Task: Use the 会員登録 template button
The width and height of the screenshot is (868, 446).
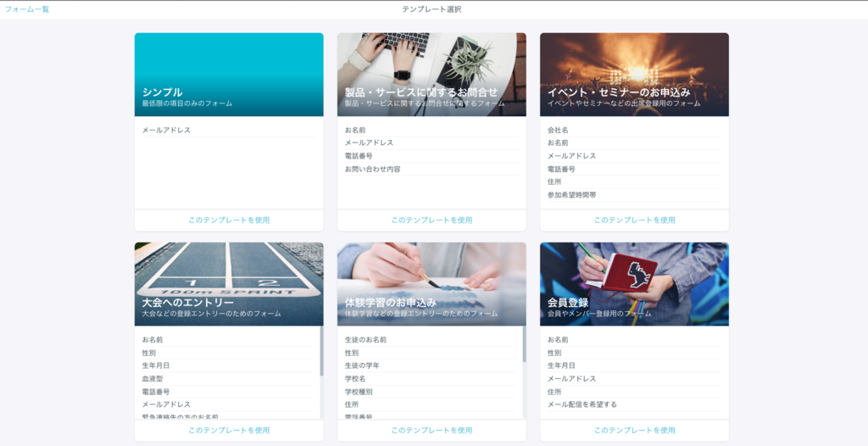Action: pyautogui.click(x=634, y=431)
